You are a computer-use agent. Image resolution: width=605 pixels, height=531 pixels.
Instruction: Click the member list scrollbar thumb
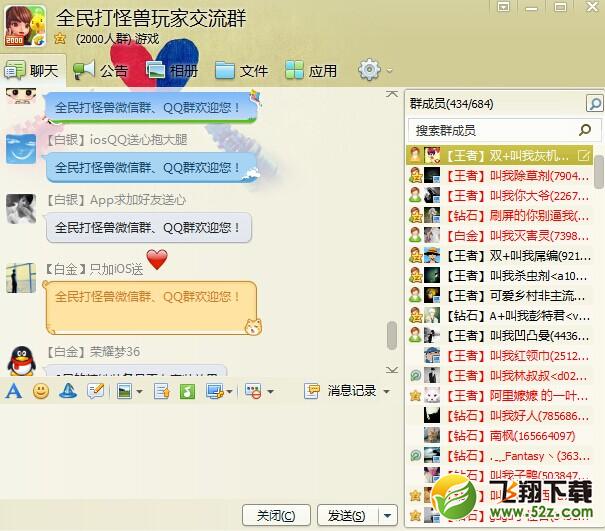tap(599, 172)
